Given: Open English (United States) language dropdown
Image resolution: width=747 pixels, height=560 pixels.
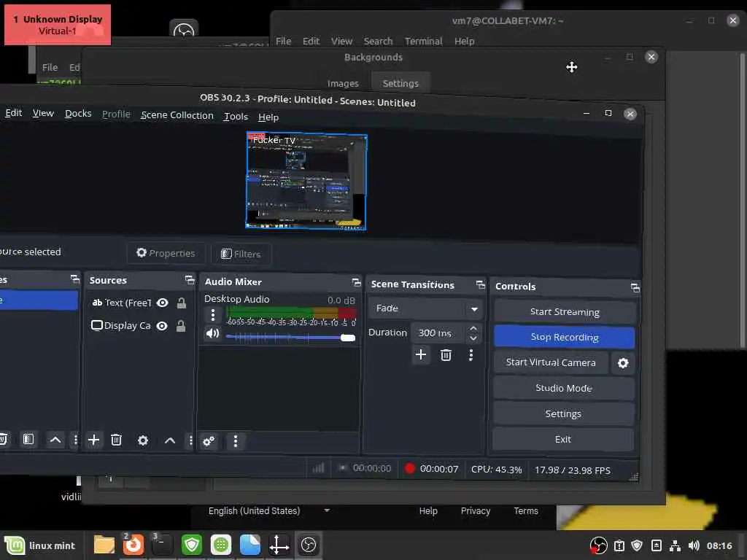Looking at the screenshot, I should click(x=269, y=511).
